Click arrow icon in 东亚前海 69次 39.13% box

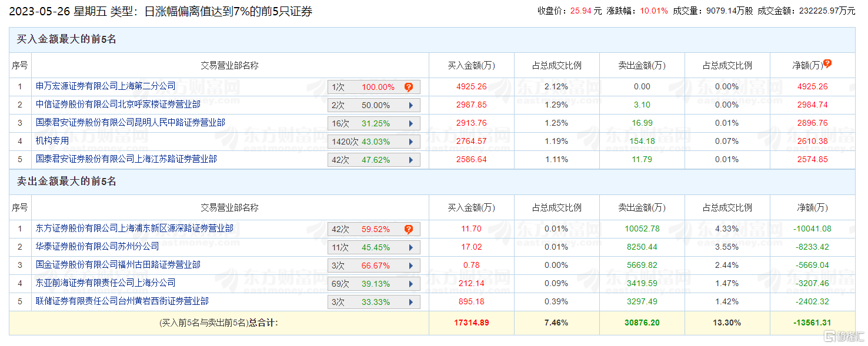[x=411, y=284]
